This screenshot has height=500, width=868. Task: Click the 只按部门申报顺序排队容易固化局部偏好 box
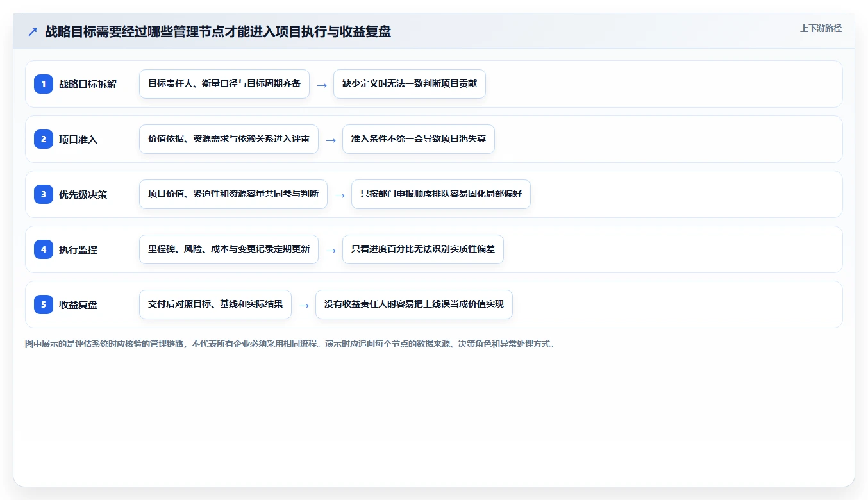[x=441, y=194]
